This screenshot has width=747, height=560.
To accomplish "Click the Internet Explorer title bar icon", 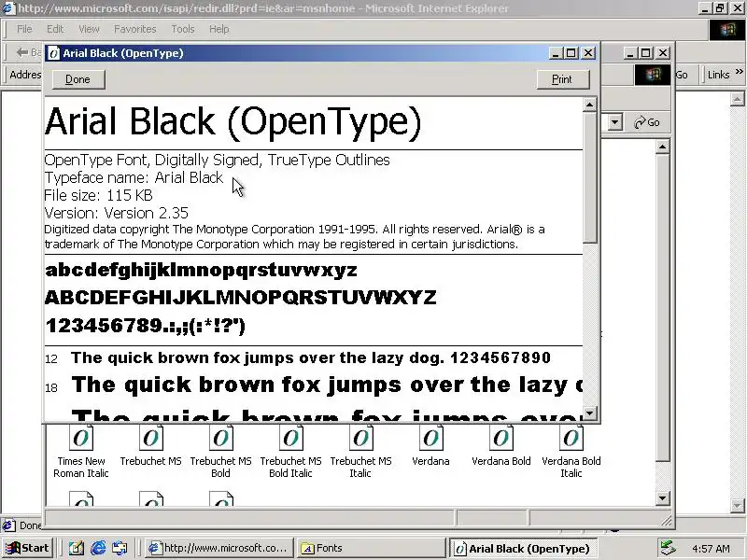I will coord(8,8).
